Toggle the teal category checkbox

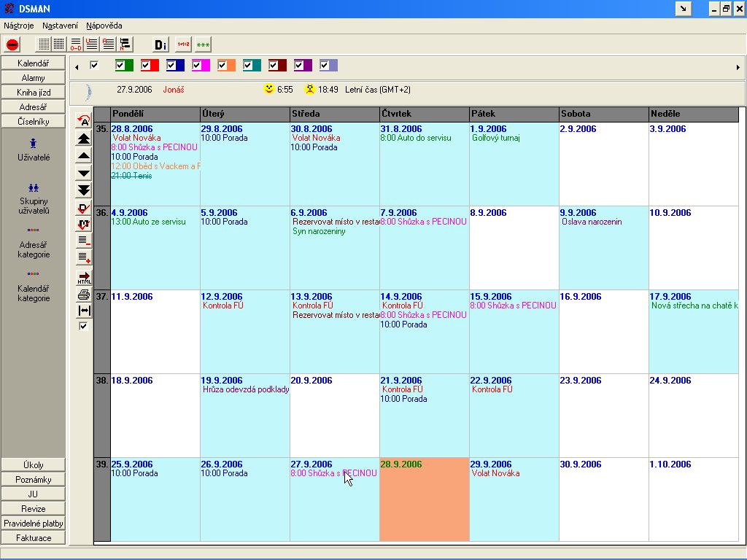(248, 65)
